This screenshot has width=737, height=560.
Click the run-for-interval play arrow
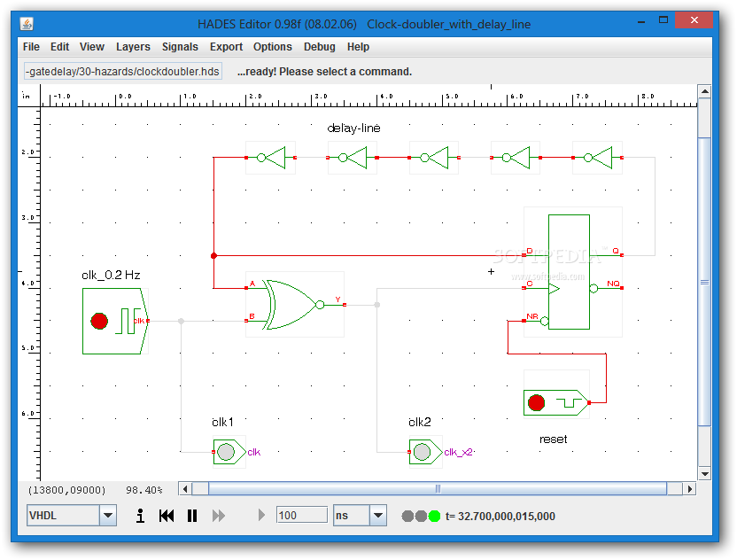point(262,516)
